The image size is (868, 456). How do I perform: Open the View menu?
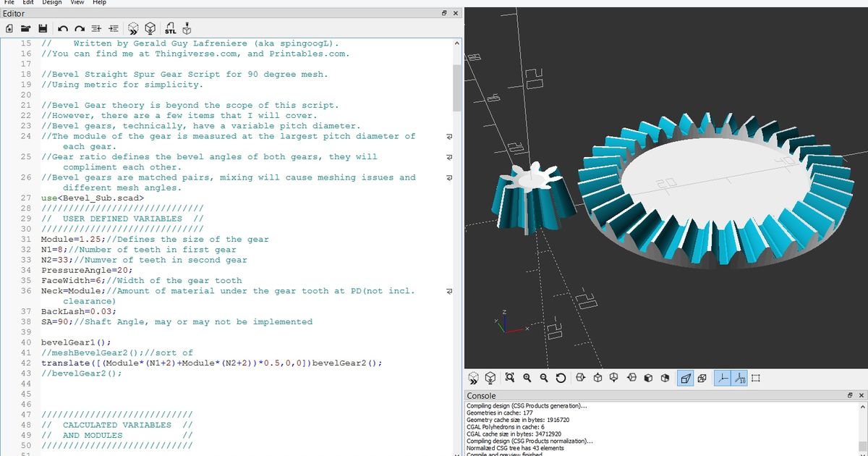[76, 3]
